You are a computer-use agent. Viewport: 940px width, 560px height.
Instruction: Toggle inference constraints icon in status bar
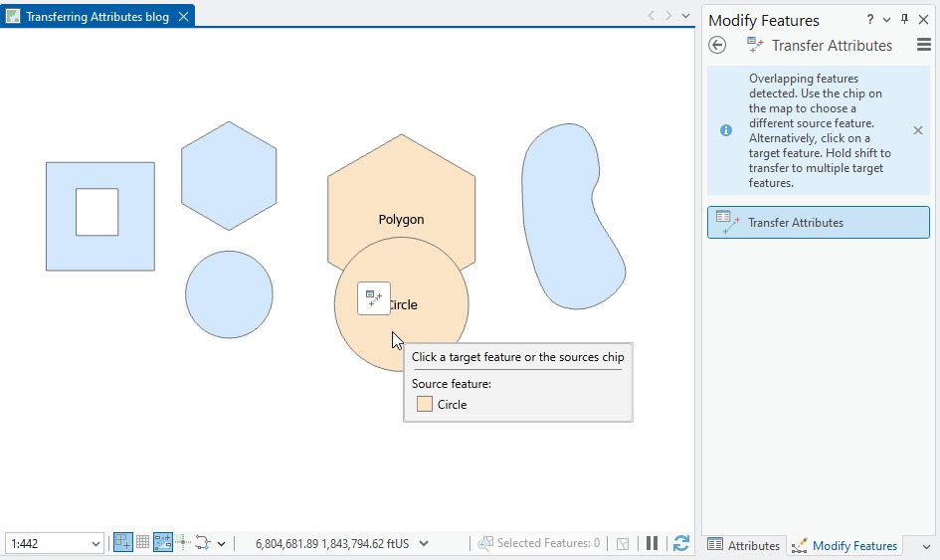[183, 543]
